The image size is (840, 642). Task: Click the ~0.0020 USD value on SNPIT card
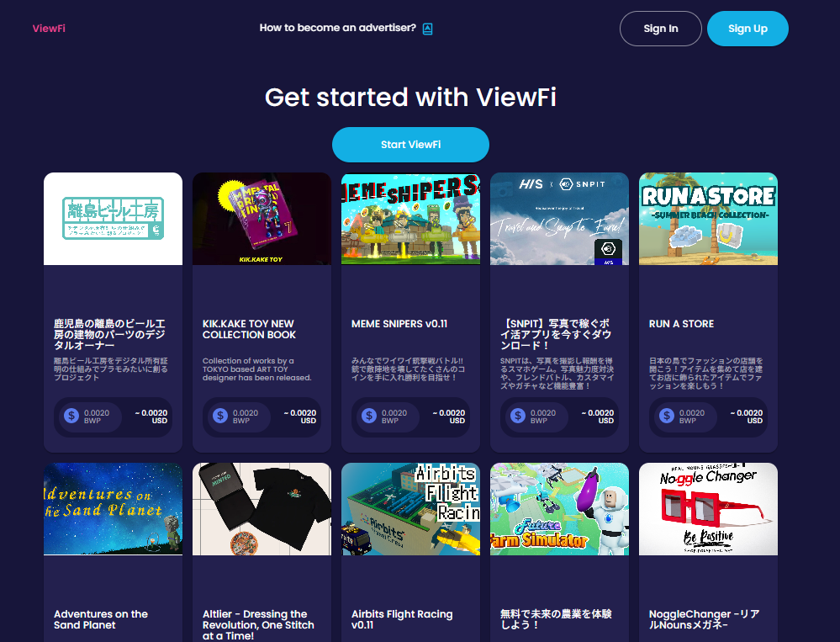click(x=598, y=417)
